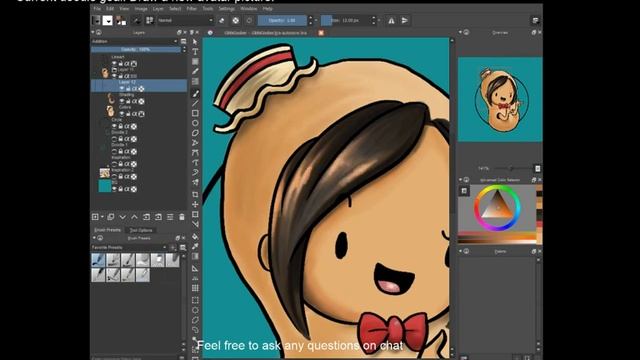
Task: Click the Overview docker canvas thumbnail
Action: pos(500,99)
